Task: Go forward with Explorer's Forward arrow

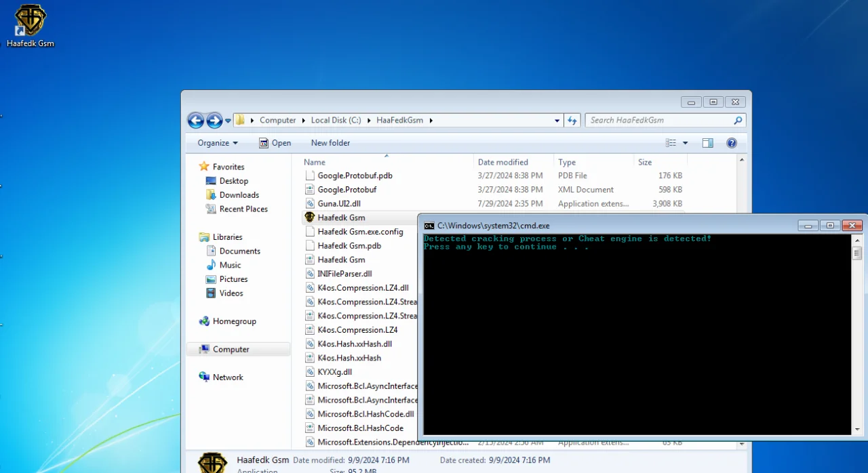Action: pyautogui.click(x=214, y=121)
